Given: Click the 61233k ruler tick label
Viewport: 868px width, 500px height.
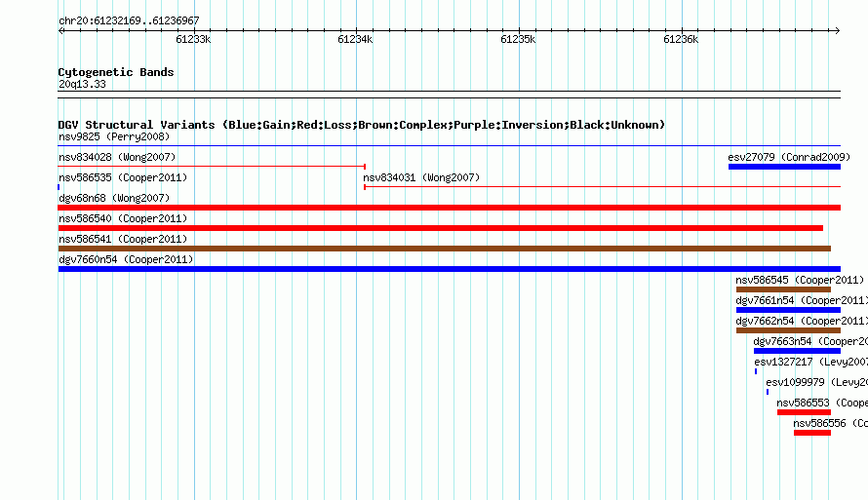Looking at the screenshot, I should click(x=193, y=39).
